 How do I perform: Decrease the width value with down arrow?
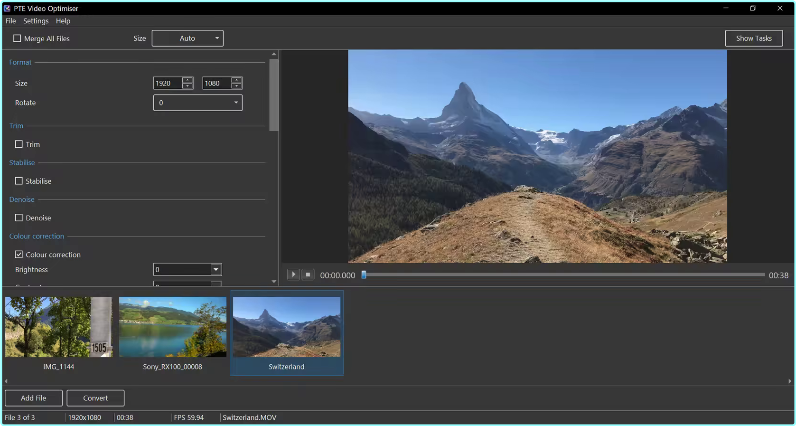tap(188, 86)
